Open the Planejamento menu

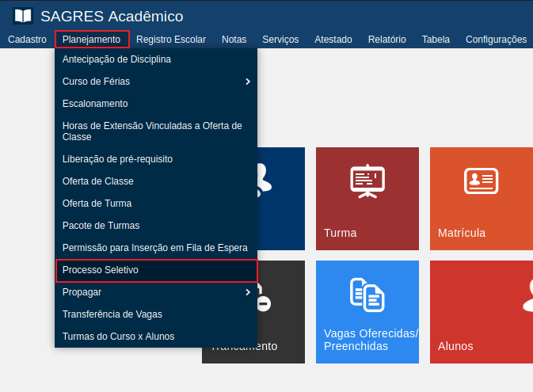click(x=92, y=39)
